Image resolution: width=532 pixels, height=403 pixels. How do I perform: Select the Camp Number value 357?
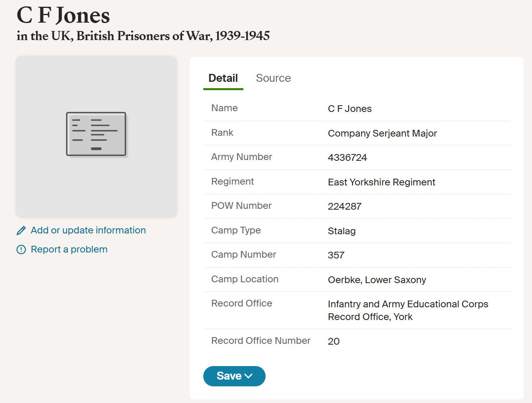point(336,255)
